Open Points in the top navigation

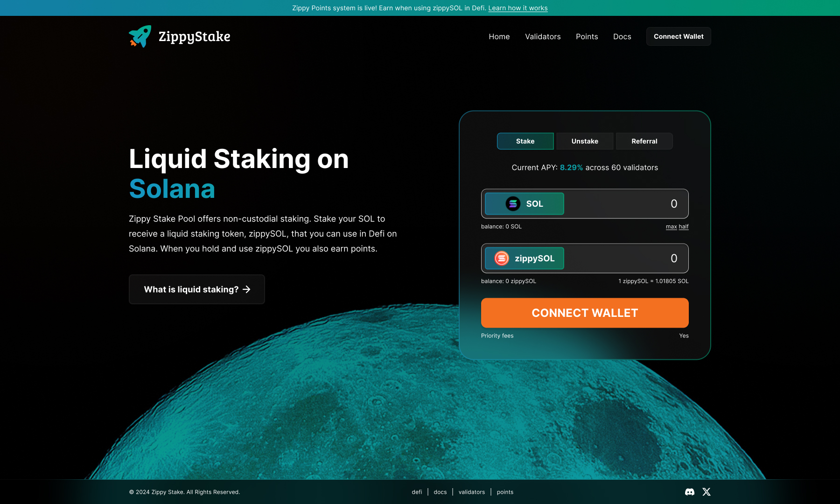[x=587, y=36]
